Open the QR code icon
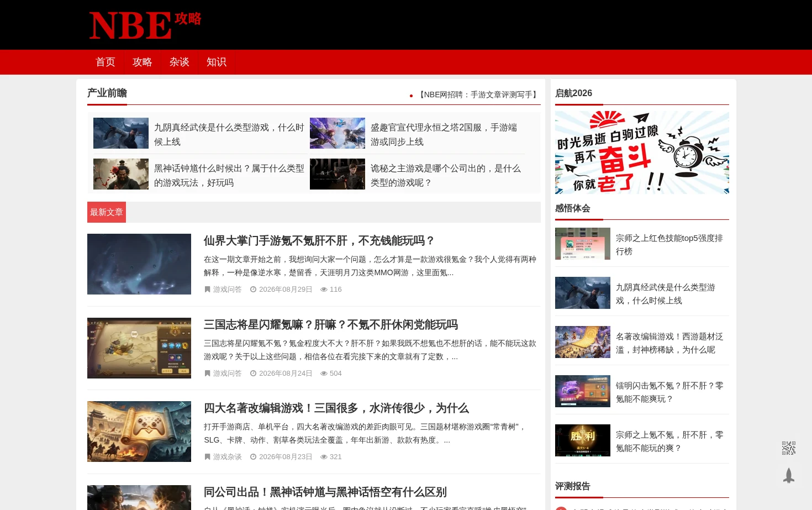The width and height of the screenshot is (812, 510). pyautogui.click(x=789, y=448)
